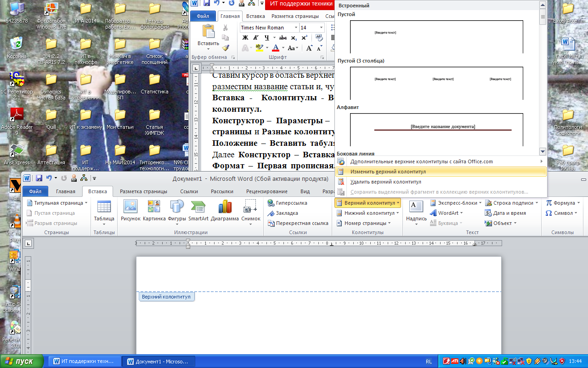
Task: Open the Номер страницы dropdown
Action: 363,223
